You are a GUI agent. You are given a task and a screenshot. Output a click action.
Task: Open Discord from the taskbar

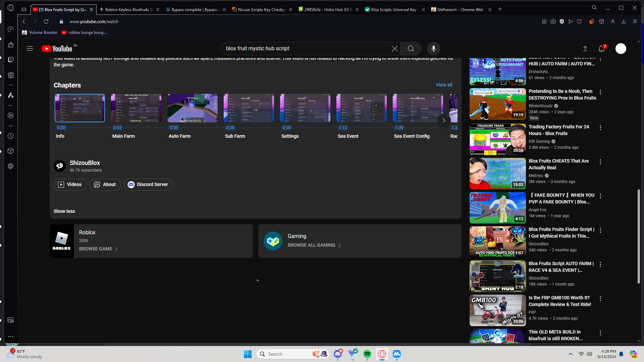click(x=338, y=354)
